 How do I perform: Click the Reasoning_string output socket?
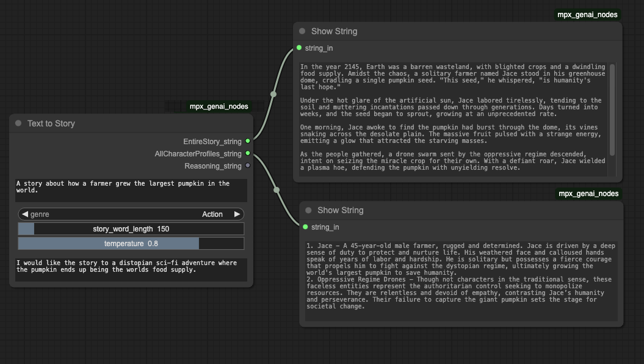point(248,166)
